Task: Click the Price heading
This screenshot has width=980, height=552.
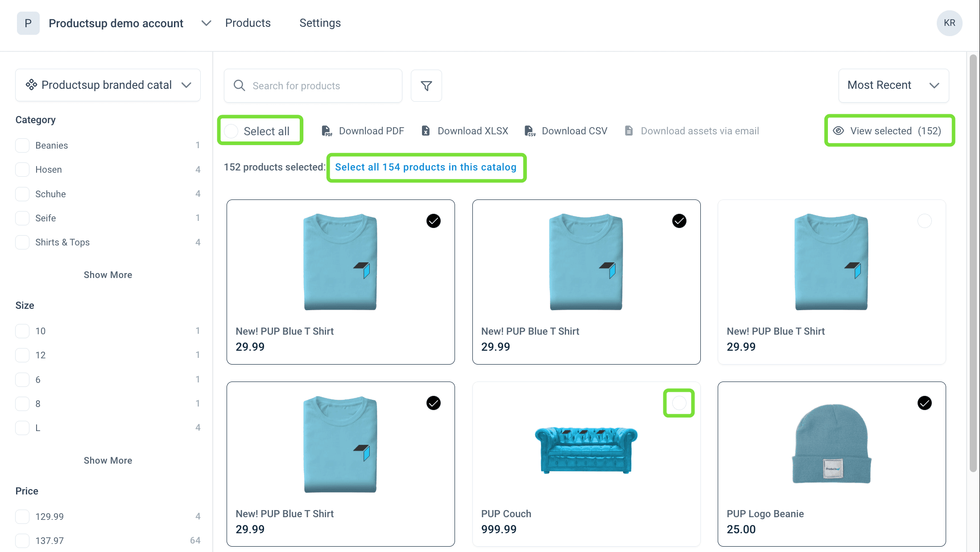Action: (27, 491)
